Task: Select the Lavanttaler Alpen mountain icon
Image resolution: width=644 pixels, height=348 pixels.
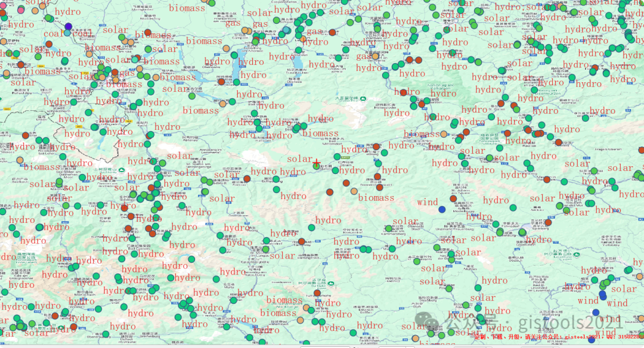Action: [x=577, y=254]
